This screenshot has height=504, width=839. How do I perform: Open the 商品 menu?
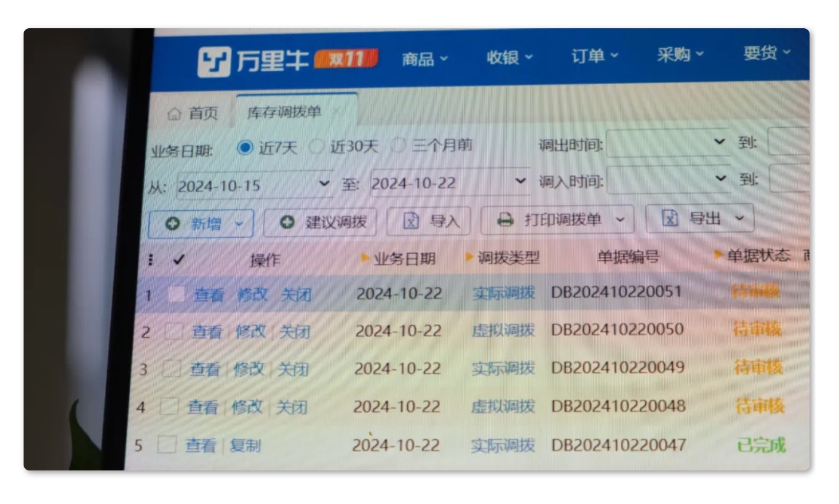pos(424,59)
